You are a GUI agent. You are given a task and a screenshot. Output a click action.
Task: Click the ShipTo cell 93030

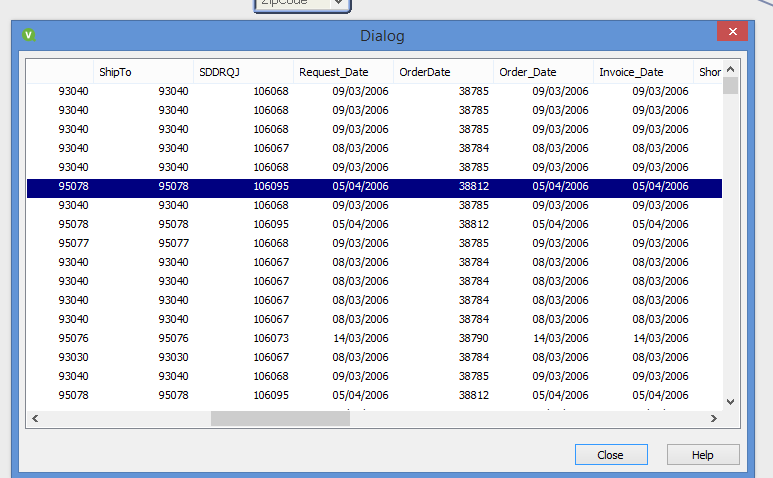[174, 357]
